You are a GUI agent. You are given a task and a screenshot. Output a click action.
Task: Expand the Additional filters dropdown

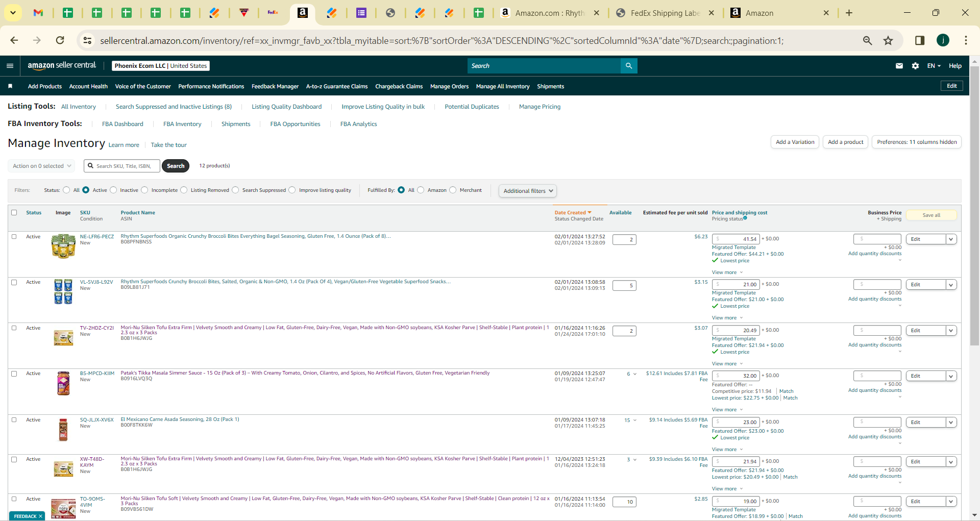(528, 191)
